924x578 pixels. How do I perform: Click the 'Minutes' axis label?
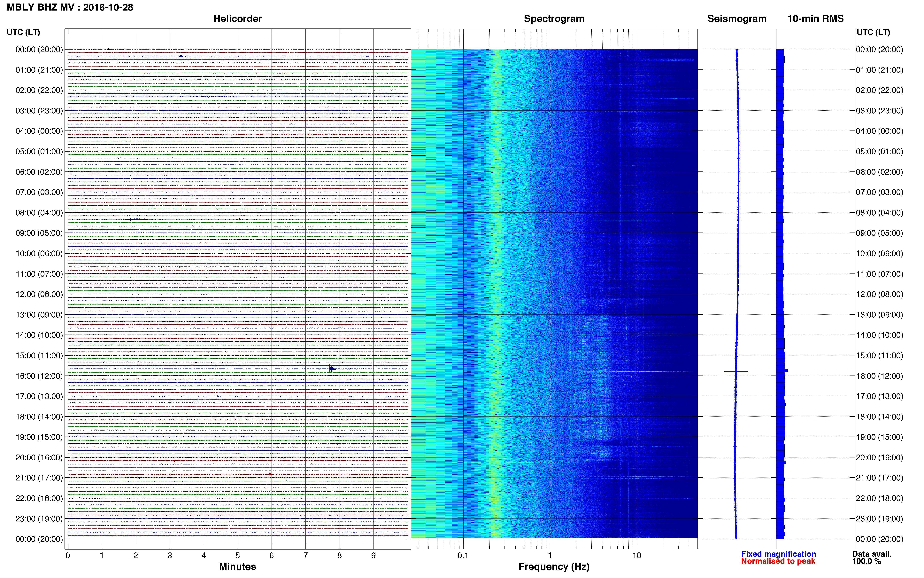(x=237, y=566)
